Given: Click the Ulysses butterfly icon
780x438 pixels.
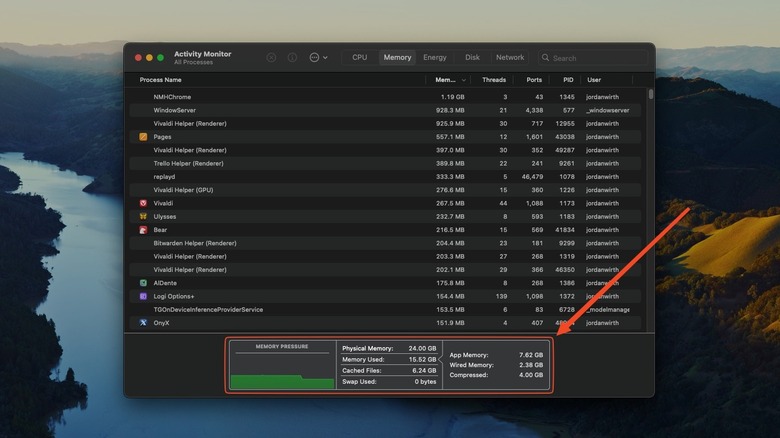Looking at the screenshot, I should (x=143, y=216).
